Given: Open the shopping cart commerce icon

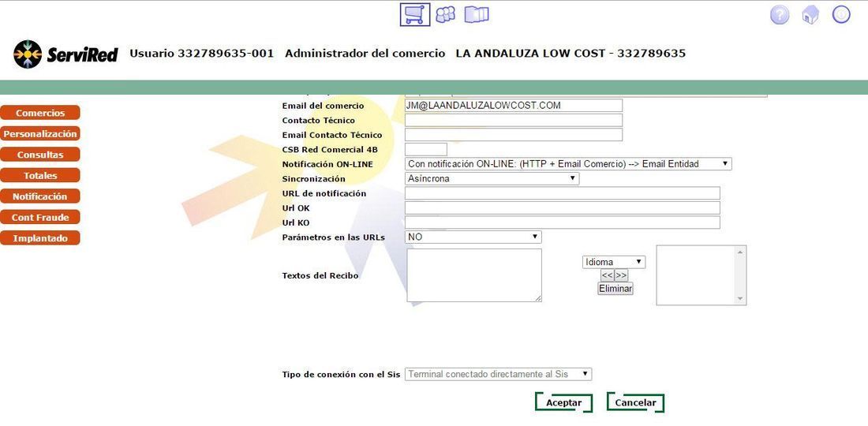Looking at the screenshot, I should click(414, 15).
